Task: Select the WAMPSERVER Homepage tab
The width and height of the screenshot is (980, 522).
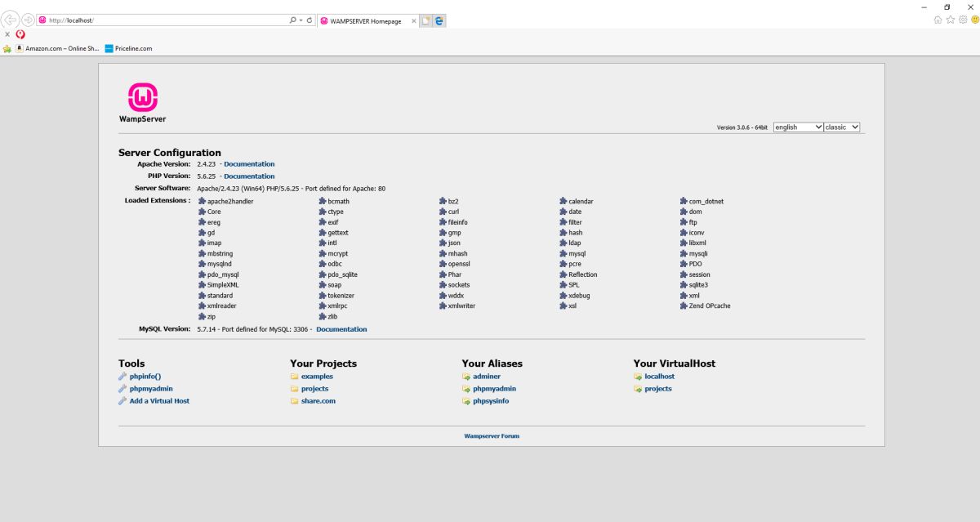Action: [x=367, y=21]
